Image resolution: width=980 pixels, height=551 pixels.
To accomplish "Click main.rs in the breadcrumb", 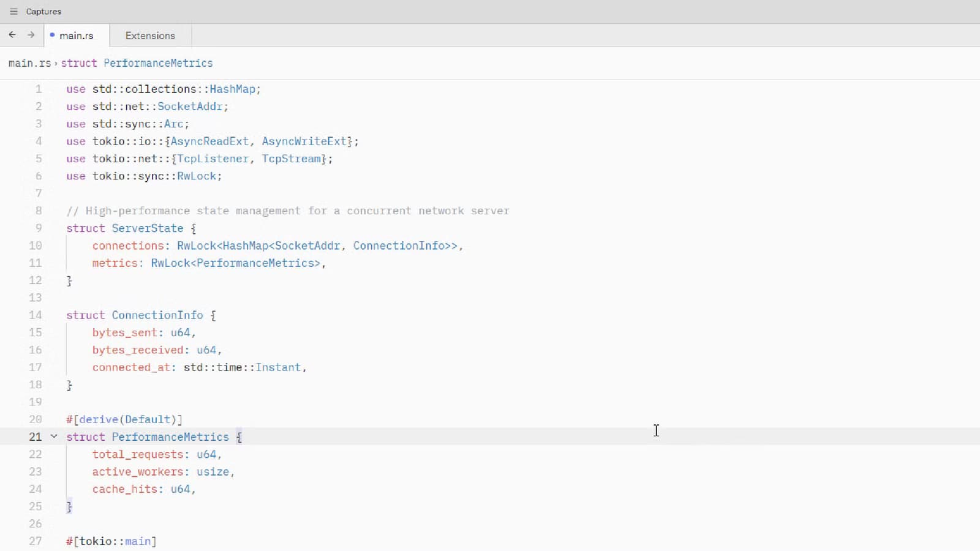I will [29, 63].
